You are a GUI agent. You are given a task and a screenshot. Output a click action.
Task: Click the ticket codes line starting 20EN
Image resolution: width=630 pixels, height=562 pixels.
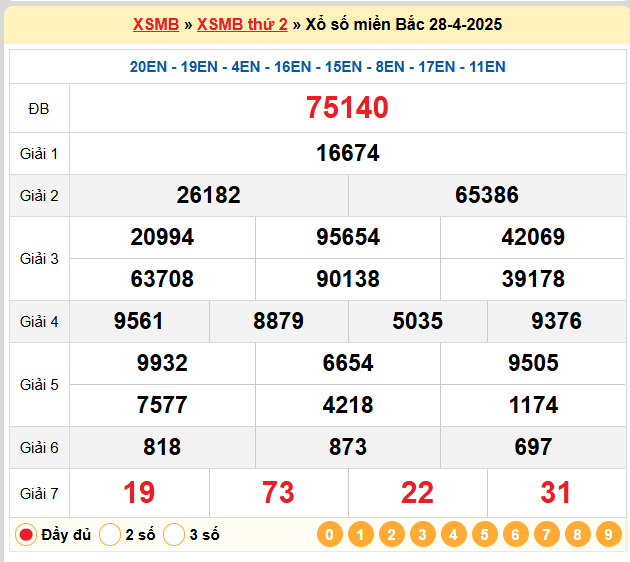tap(317, 67)
